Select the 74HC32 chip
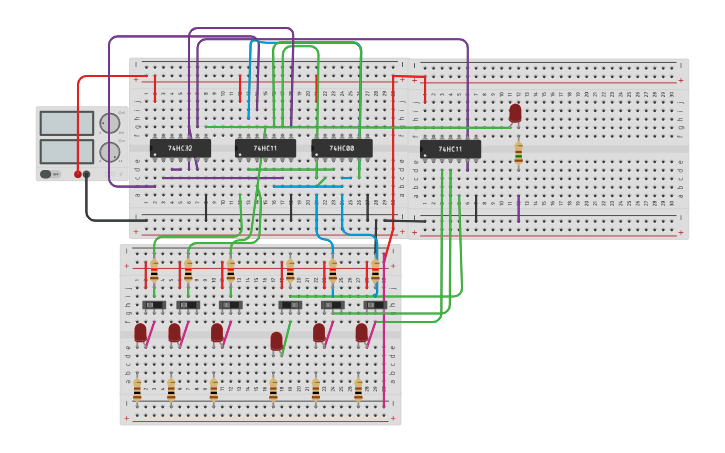 (x=180, y=148)
